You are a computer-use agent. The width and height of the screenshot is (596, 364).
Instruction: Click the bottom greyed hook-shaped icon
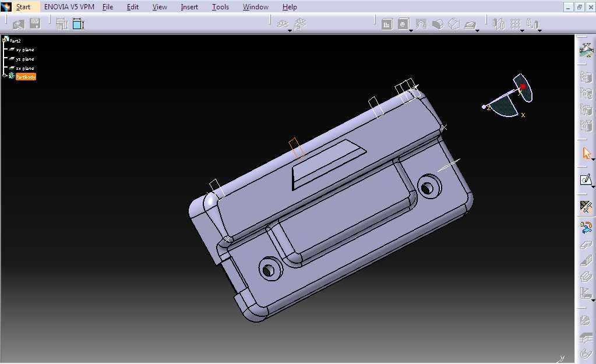coord(586,353)
